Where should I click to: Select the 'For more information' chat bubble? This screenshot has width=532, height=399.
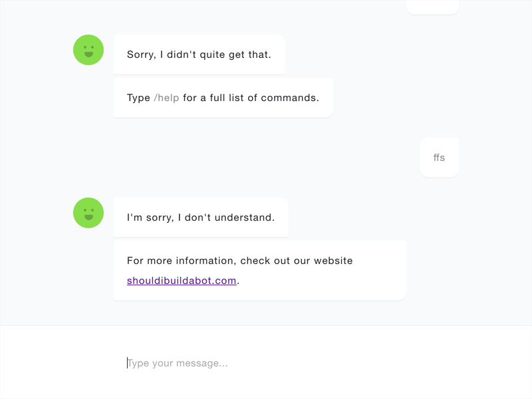point(259,270)
